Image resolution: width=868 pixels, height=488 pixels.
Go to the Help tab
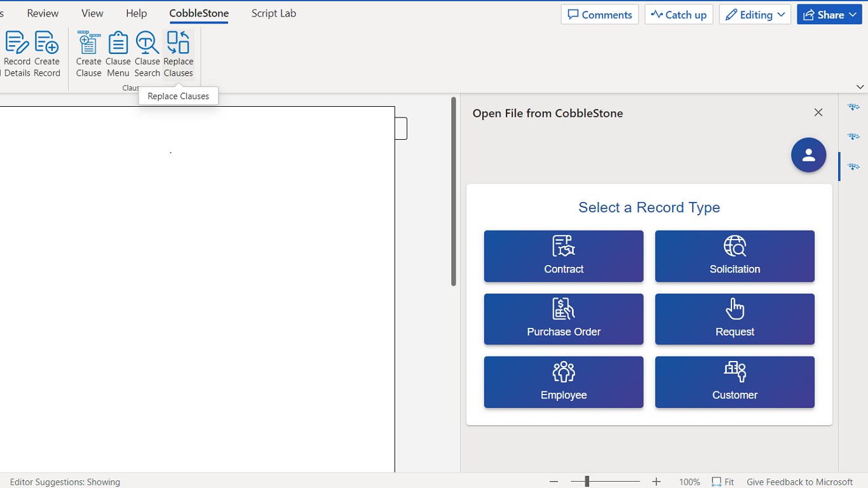[136, 13]
